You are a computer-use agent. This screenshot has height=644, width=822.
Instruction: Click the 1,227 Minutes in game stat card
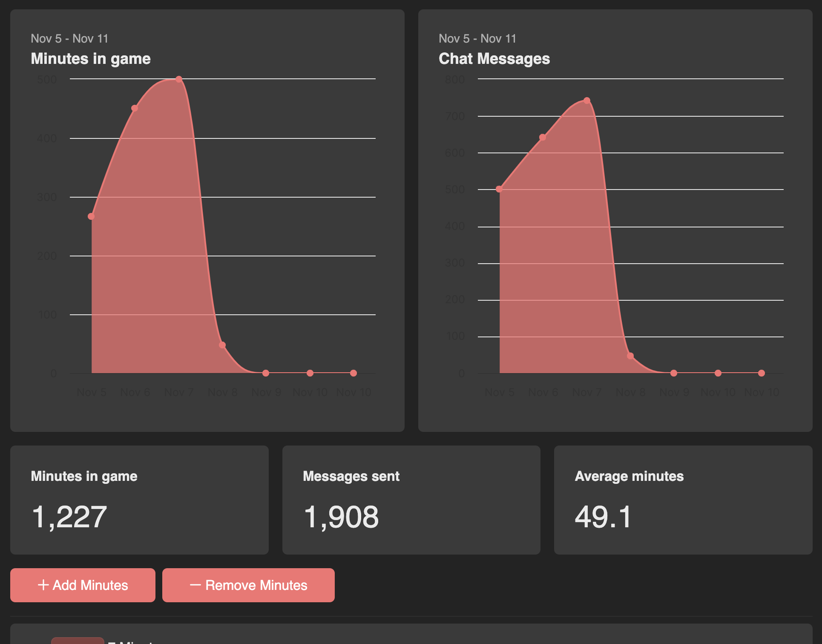point(139,500)
